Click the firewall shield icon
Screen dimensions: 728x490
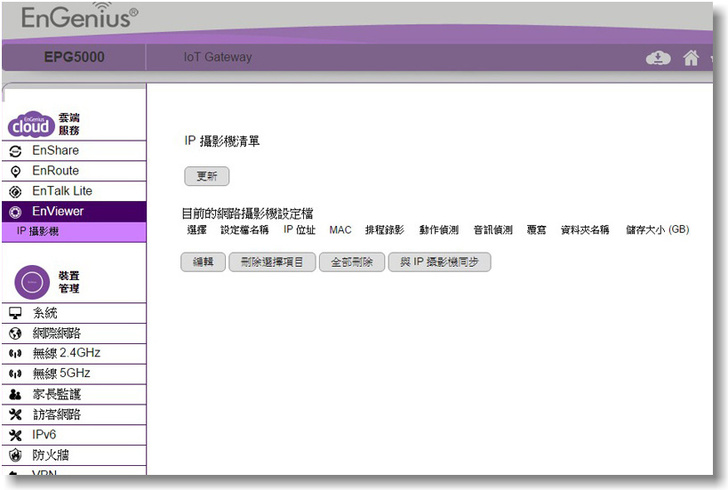pyautogui.click(x=15, y=455)
